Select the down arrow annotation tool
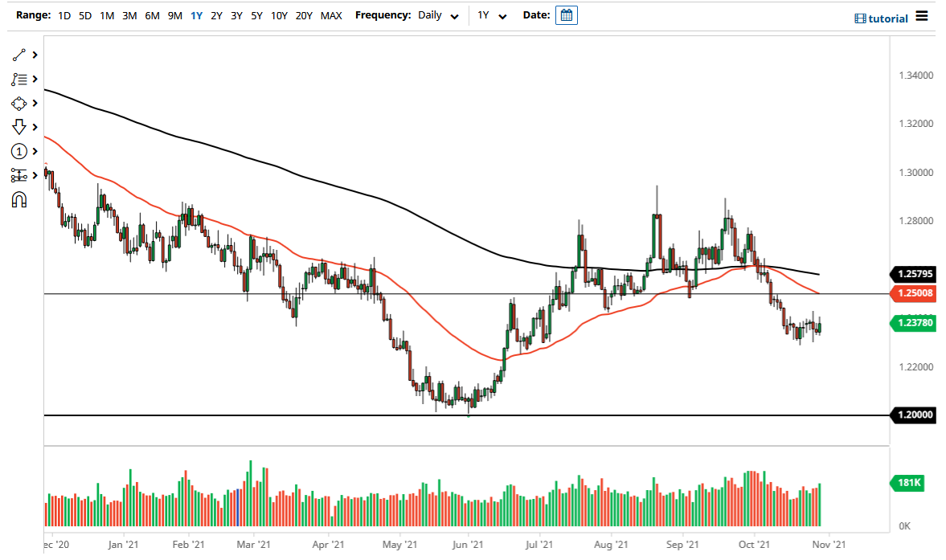This screenshot has width=946, height=560. tap(18, 127)
